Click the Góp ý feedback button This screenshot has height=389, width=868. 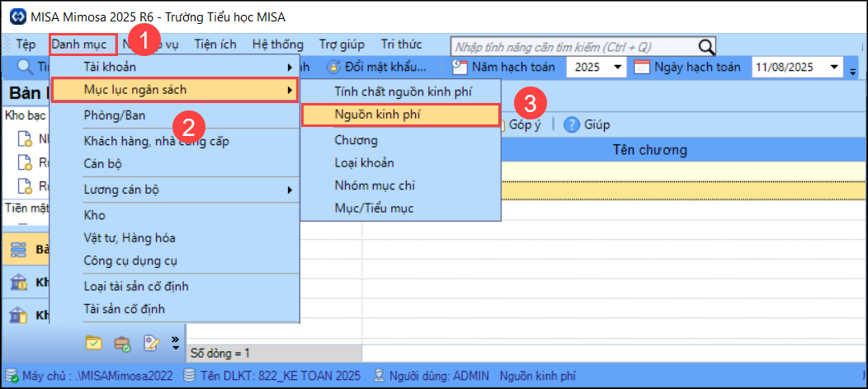click(525, 125)
